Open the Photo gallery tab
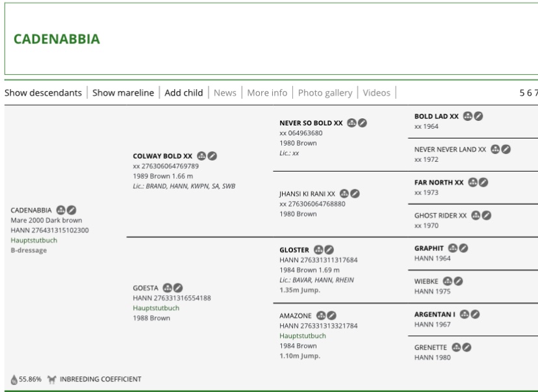The width and height of the screenshot is (538, 392). click(x=325, y=92)
